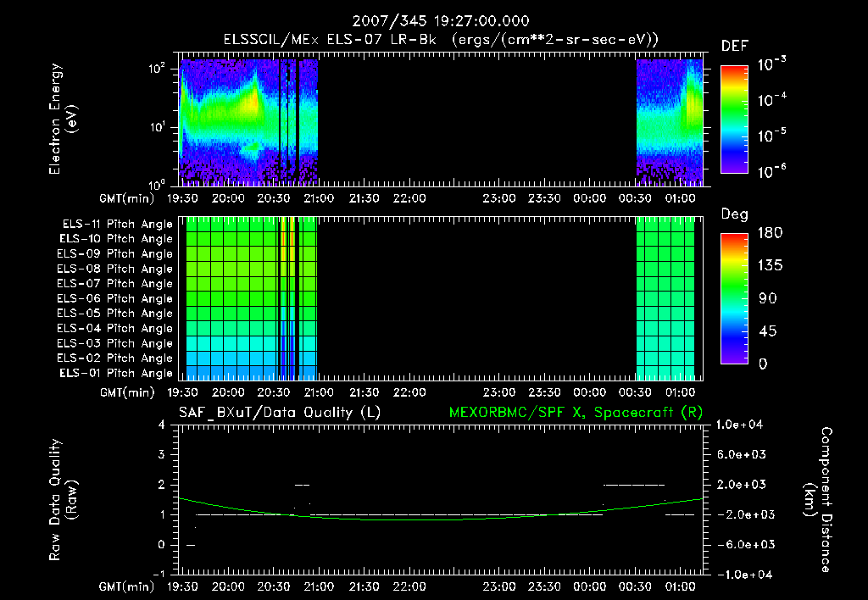Select the ELS-05 Pitch Angle row label
868x600 pixels.
coord(114,314)
